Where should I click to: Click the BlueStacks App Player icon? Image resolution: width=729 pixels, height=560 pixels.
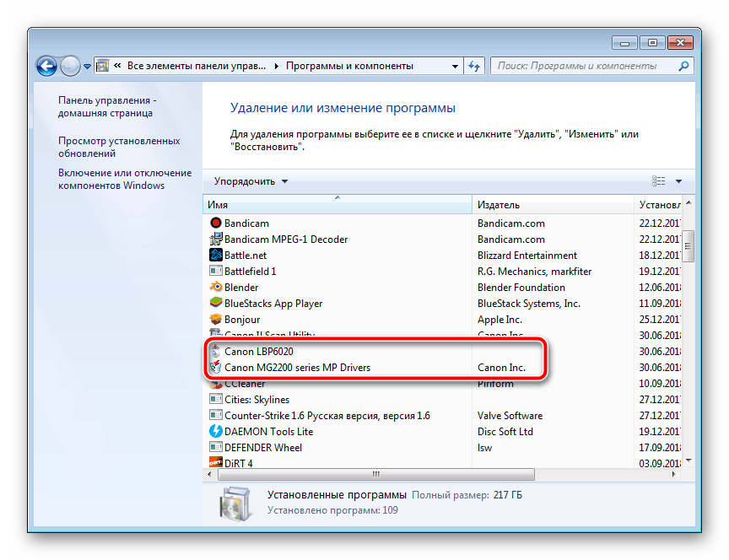[x=216, y=303]
